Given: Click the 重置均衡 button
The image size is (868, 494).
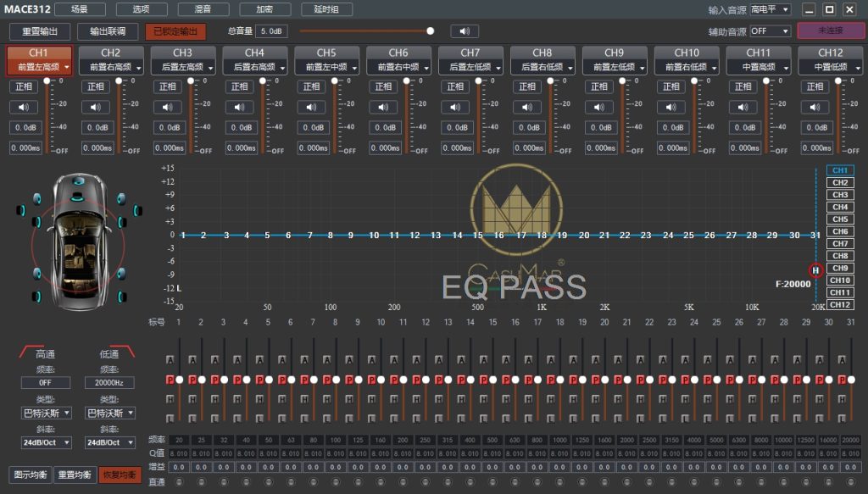Looking at the screenshot, I should (75, 475).
